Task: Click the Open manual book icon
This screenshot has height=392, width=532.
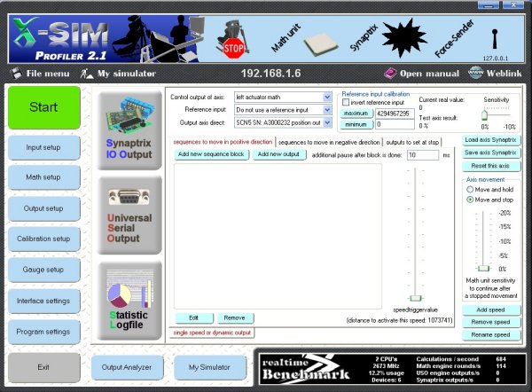Action: pyautogui.click(x=390, y=74)
